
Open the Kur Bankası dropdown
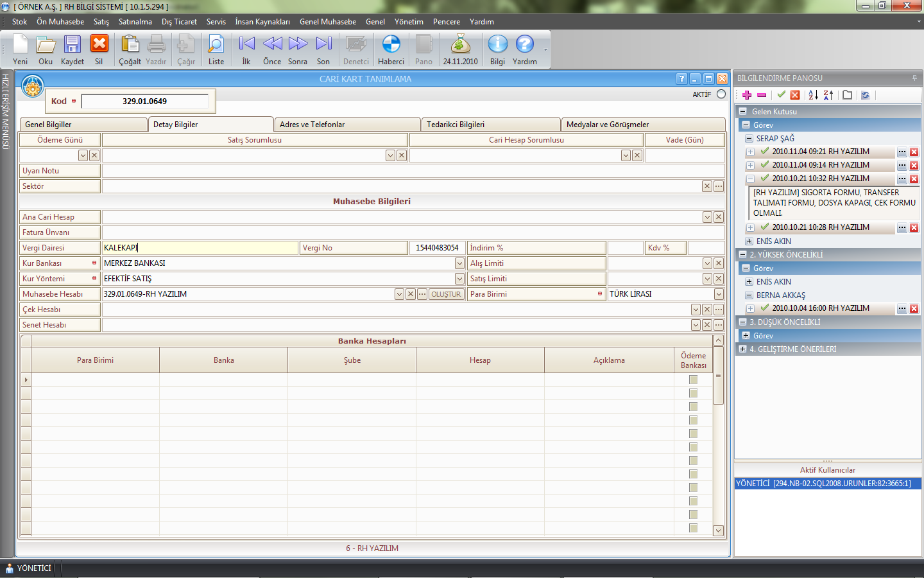[x=459, y=263]
